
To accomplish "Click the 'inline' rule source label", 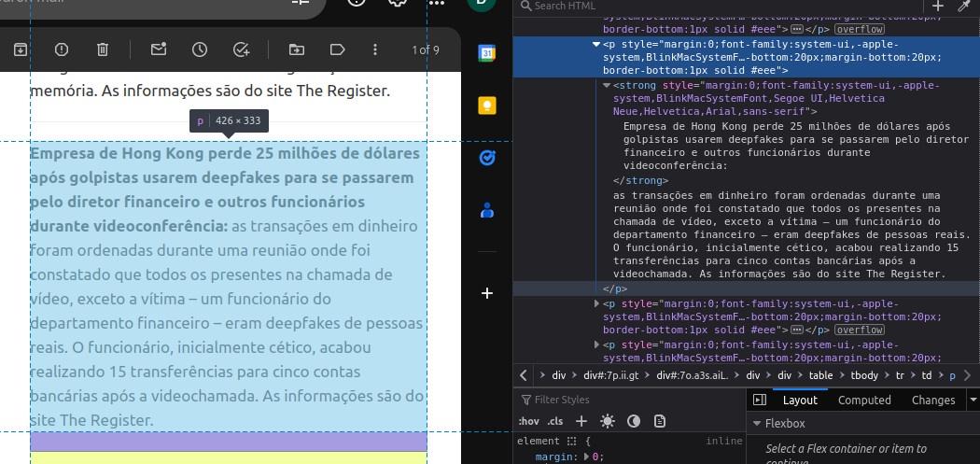I will (x=723, y=441).
